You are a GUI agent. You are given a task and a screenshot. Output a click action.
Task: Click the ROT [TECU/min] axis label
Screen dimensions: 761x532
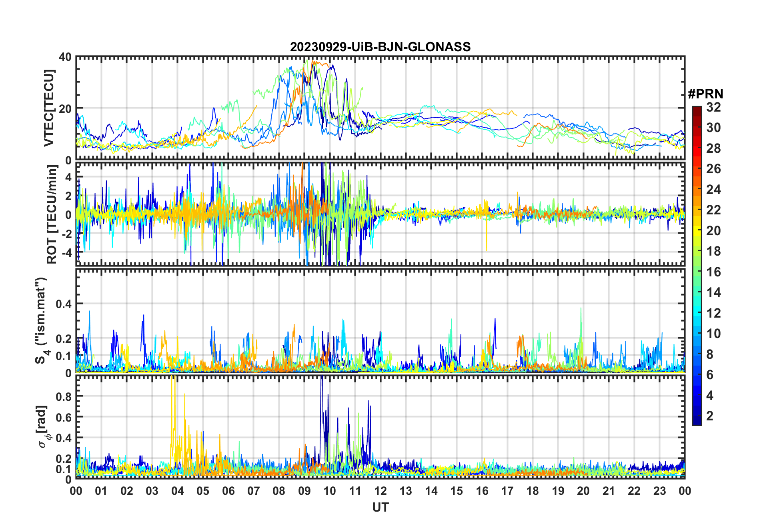[x=52, y=214]
